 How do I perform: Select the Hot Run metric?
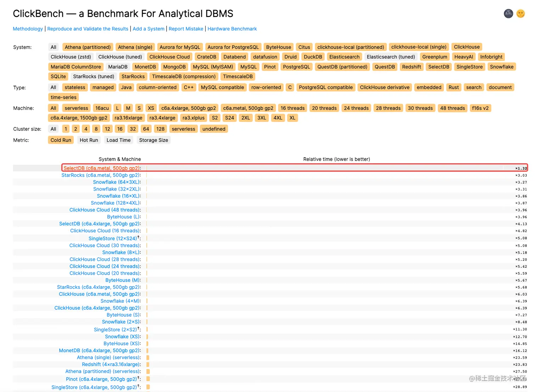pyautogui.click(x=89, y=140)
